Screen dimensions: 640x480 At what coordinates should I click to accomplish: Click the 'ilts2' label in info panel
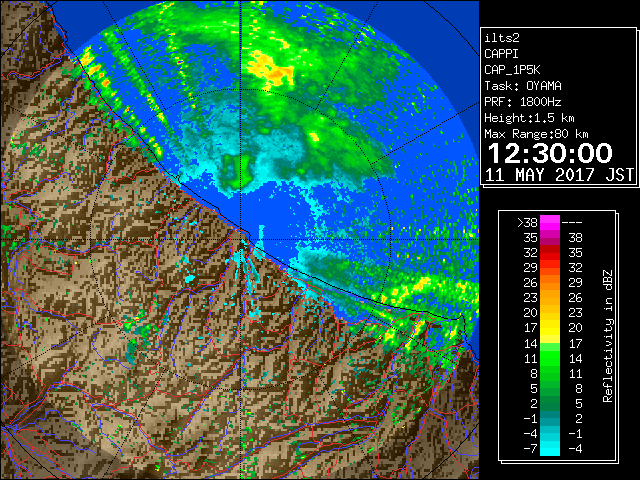pos(502,38)
